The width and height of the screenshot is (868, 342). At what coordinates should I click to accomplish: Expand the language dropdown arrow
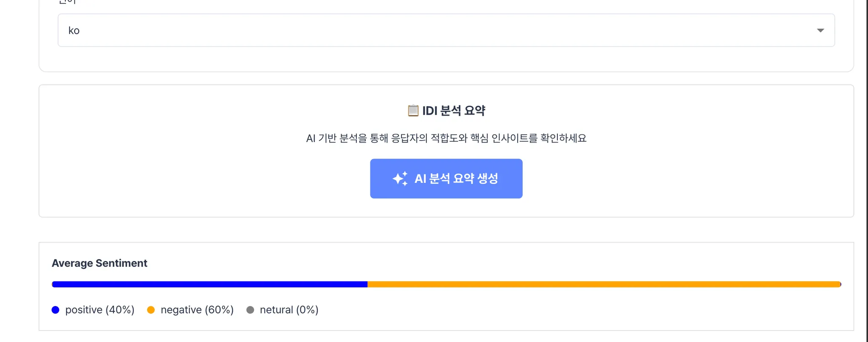pos(820,30)
